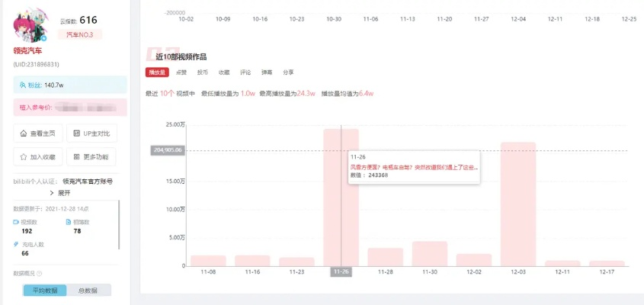Click the 云指数 616 score
The width and height of the screenshot is (644, 305).
[x=78, y=20]
